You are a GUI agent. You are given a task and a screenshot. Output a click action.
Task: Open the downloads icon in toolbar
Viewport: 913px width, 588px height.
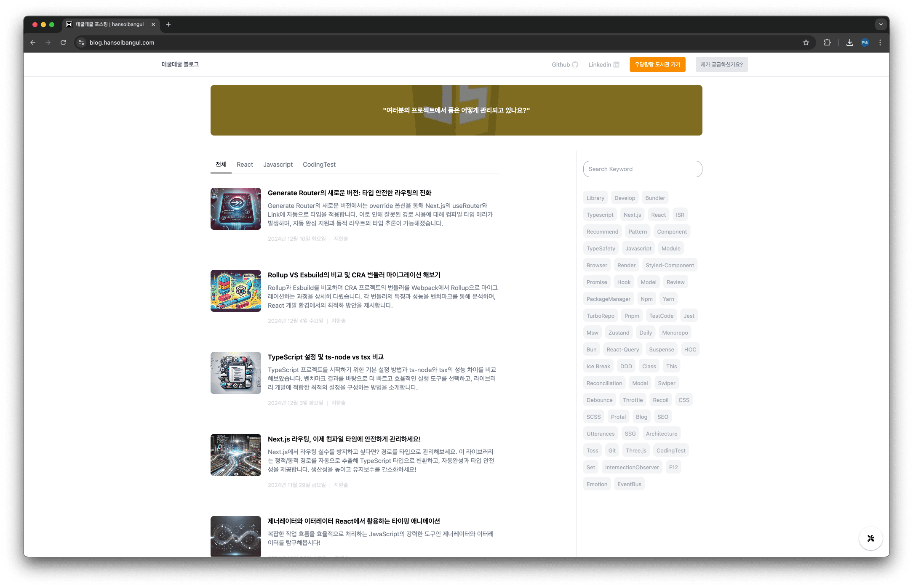pyautogui.click(x=850, y=43)
